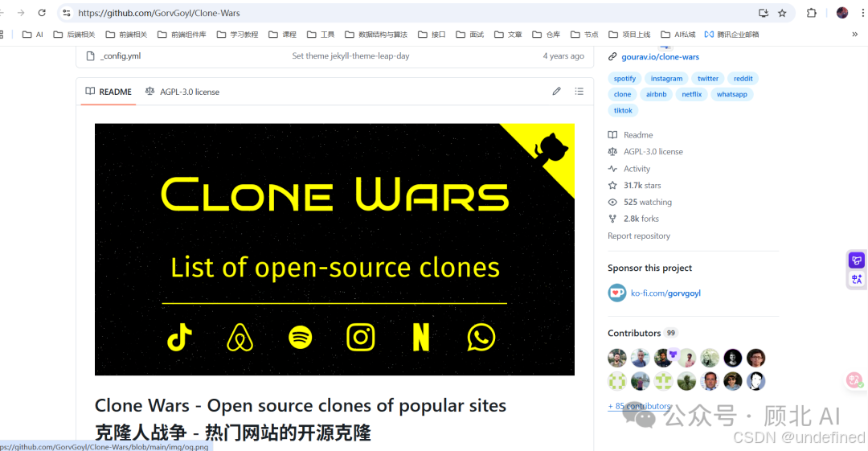
Task: Open repository Activity link
Action: point(629,169)
